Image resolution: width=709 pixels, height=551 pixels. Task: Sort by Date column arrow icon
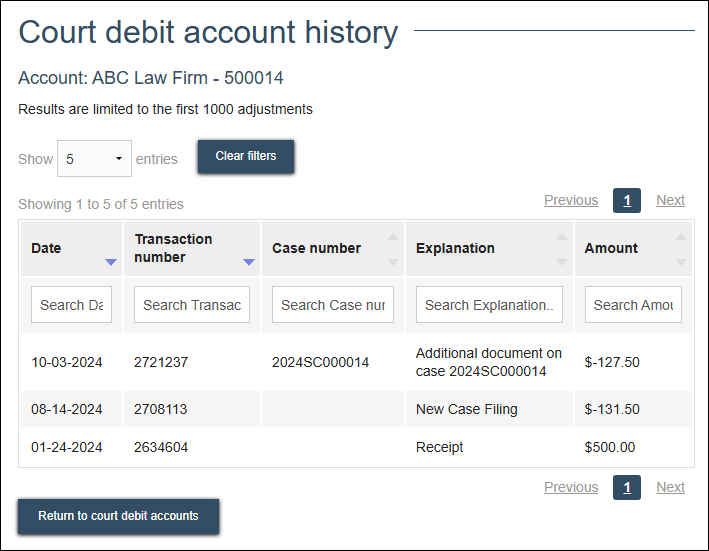(x=110, y=262)
